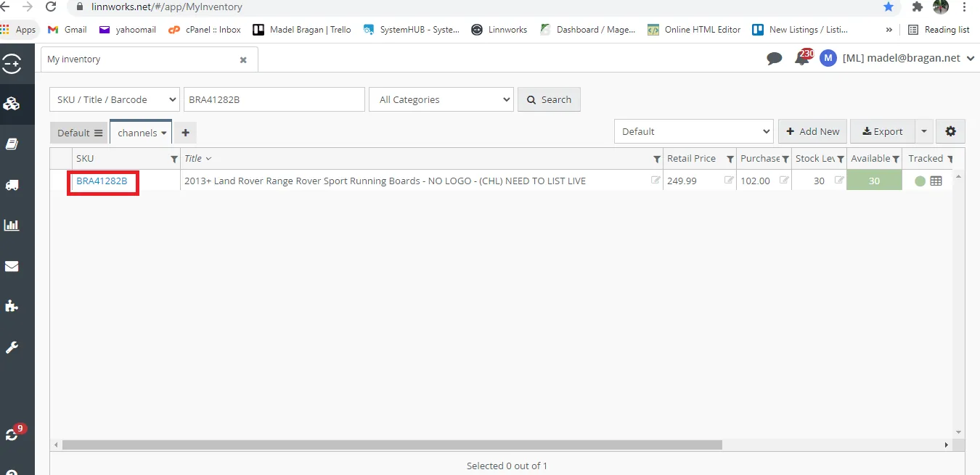Open the Apps puzzle icon in the sidebar
Image resolution: width=980 pixels, height=475 pixels.
click(12, 306)
